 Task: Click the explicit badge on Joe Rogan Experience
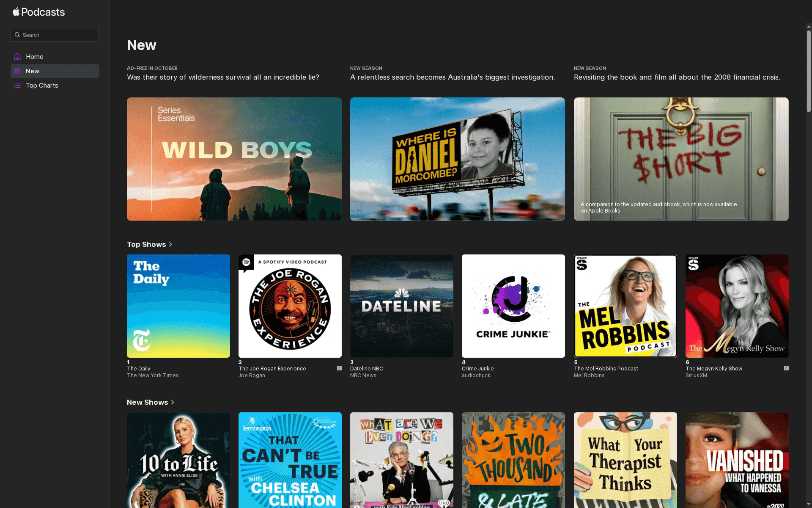coord(339,368)
